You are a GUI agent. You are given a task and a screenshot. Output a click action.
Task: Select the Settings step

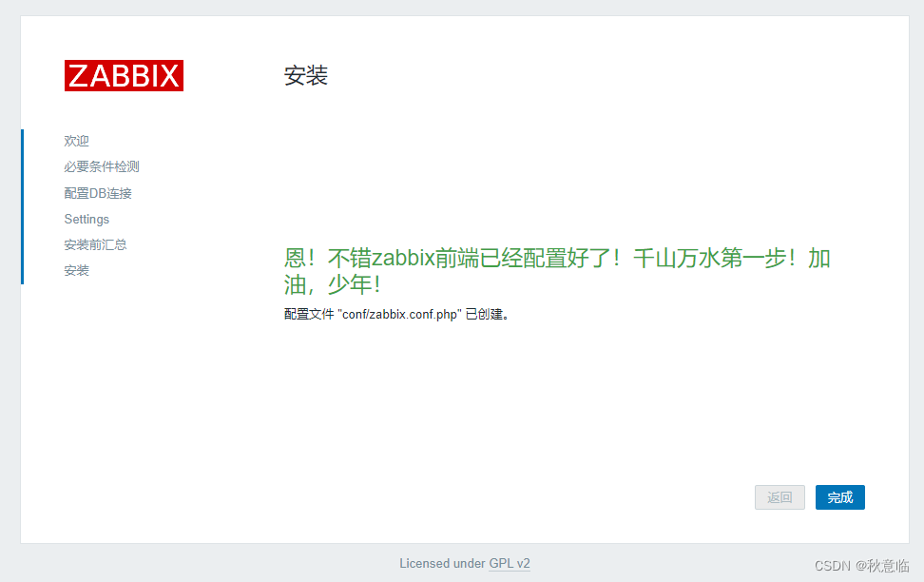point(87,219)
